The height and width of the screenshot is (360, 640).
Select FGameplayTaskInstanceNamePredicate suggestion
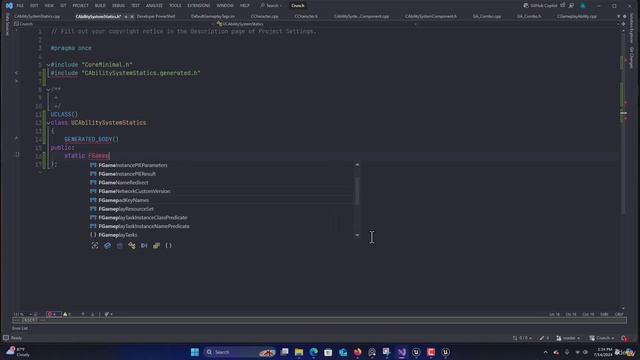[222, 226]
